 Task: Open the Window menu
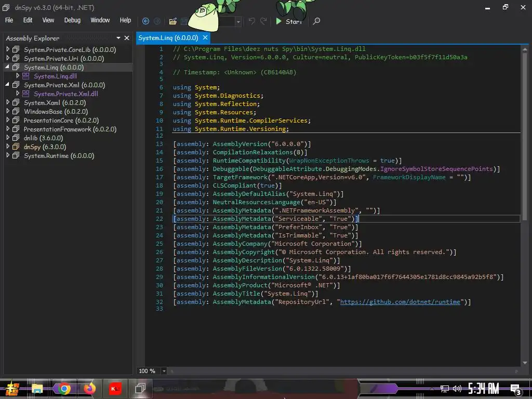(x=100, y=20)
